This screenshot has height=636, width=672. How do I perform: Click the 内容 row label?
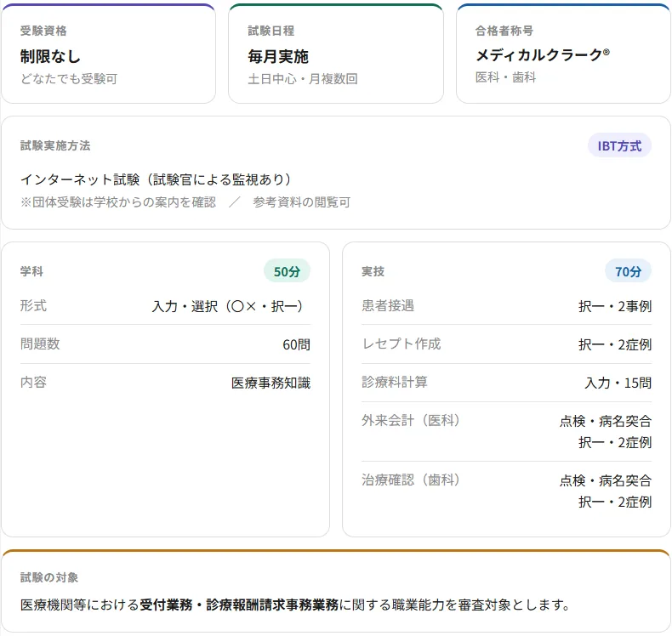click(33, 382)
